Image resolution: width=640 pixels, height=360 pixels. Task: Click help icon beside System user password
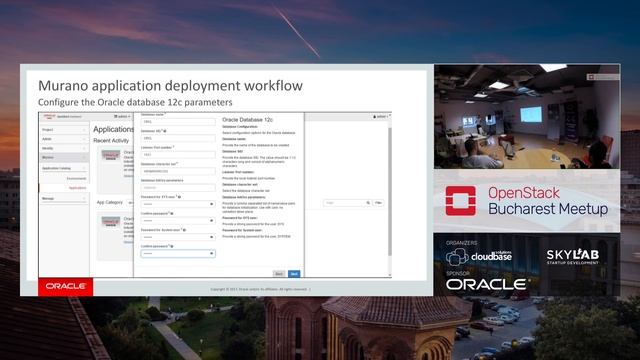coord(184,230)
